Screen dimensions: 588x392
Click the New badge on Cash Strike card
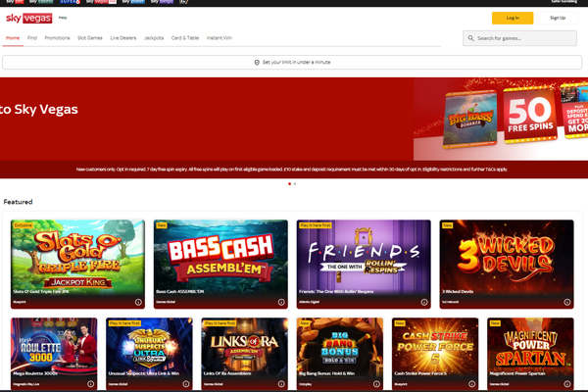tap(400, 323)
